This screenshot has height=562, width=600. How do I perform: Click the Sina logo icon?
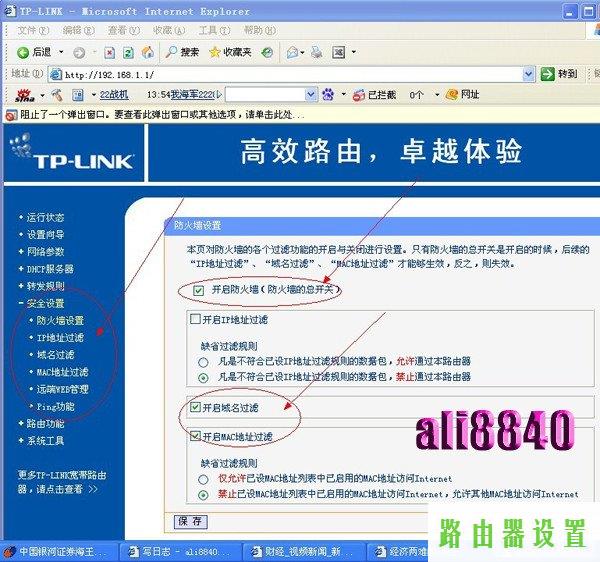pyautogui.click(x=25, y=95)
